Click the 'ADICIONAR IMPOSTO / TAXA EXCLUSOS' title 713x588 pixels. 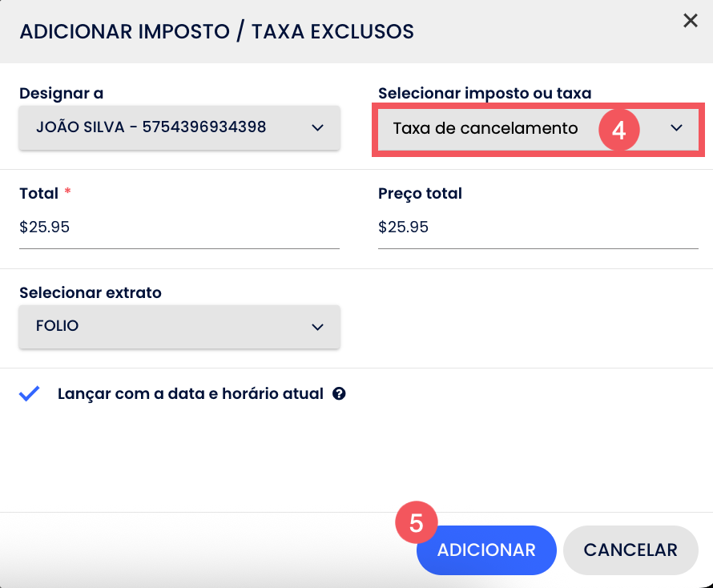216,32
